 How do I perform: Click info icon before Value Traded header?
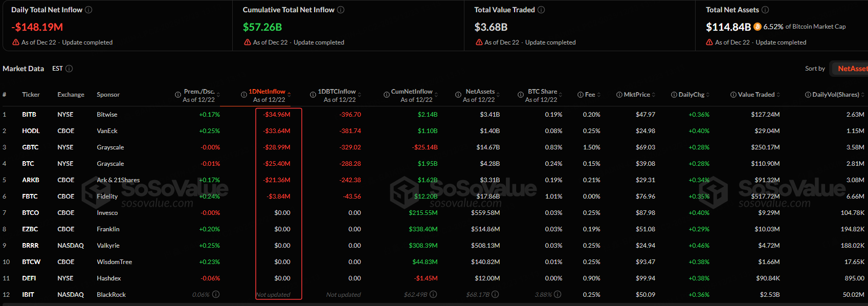point(733,95)
